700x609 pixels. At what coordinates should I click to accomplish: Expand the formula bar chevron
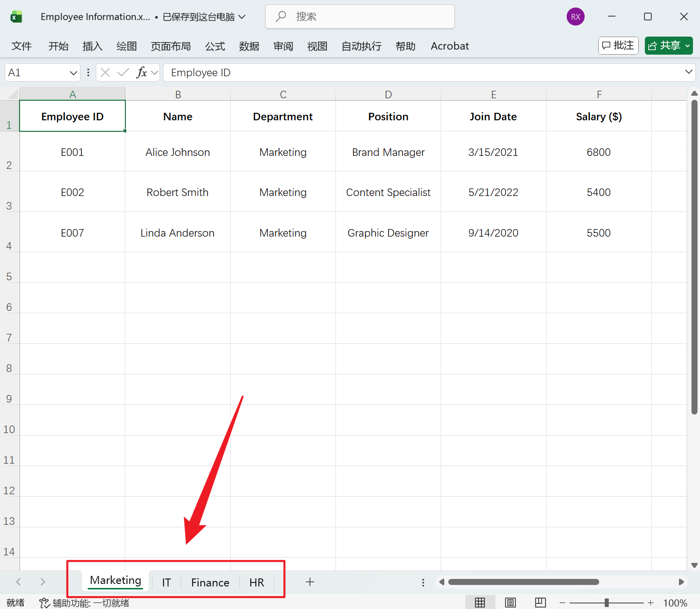tap(689, 72)
